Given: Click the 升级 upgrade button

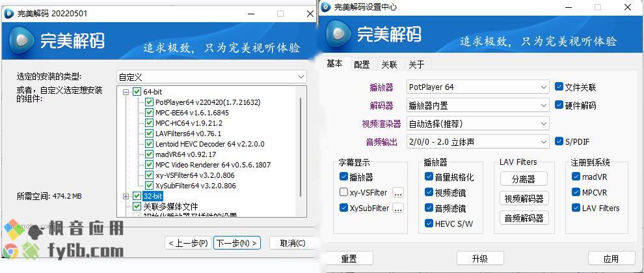Looking at the screenshot, I should tap(479, 259).
